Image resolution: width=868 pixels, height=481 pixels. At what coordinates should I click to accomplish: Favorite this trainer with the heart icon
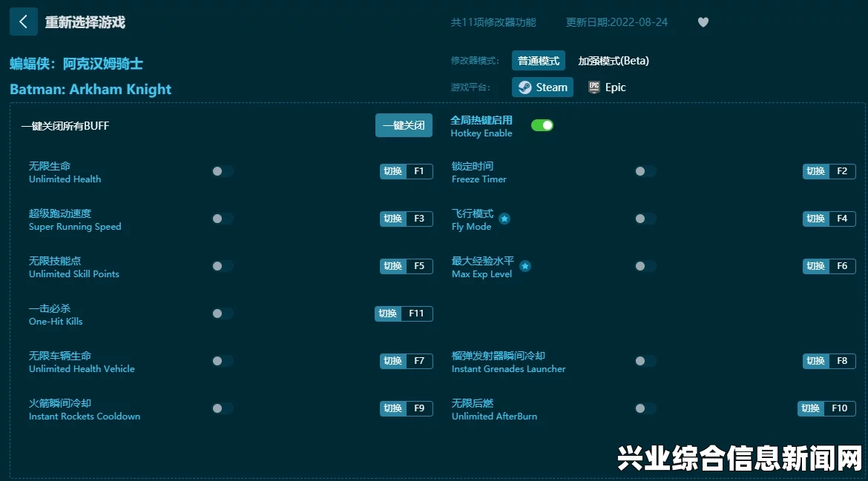click(x=703, y=22)
